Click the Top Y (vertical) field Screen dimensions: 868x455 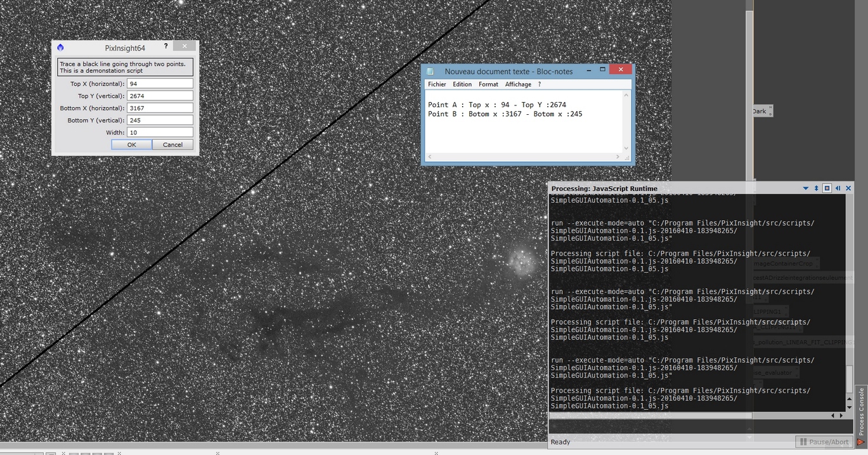(160, 96)
